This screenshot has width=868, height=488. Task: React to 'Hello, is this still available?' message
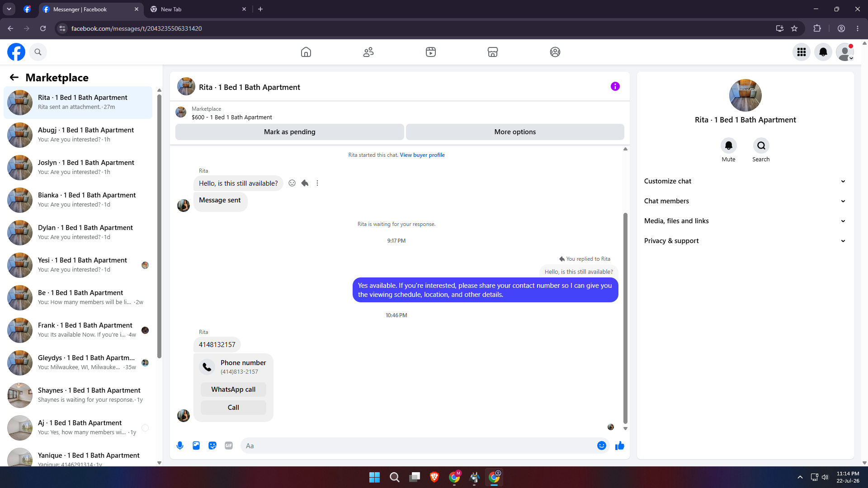(x=292, y=183)
